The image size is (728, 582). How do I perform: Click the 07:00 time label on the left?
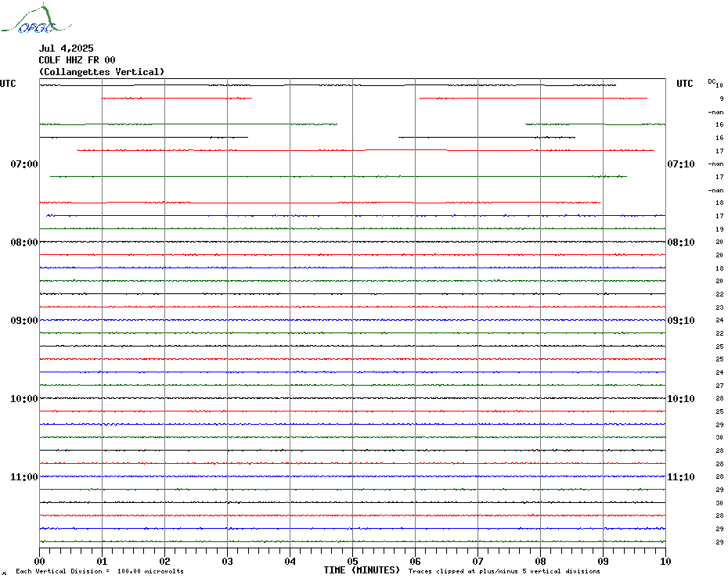(24, 163)
